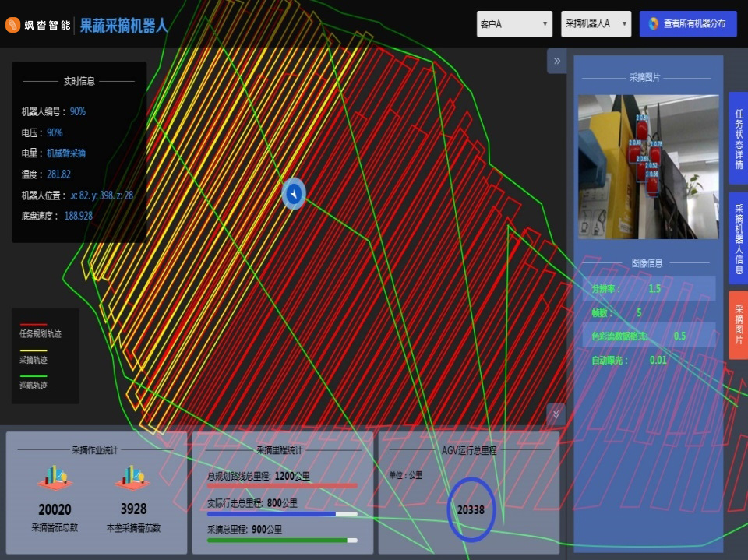Open the picking camera image thumbnail

point(648,167)
